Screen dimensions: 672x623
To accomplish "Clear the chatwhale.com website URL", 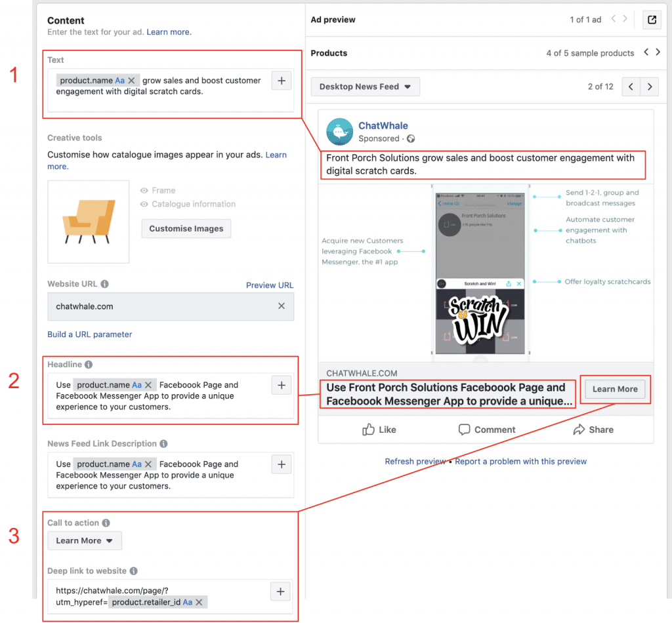I will [281, 306].
